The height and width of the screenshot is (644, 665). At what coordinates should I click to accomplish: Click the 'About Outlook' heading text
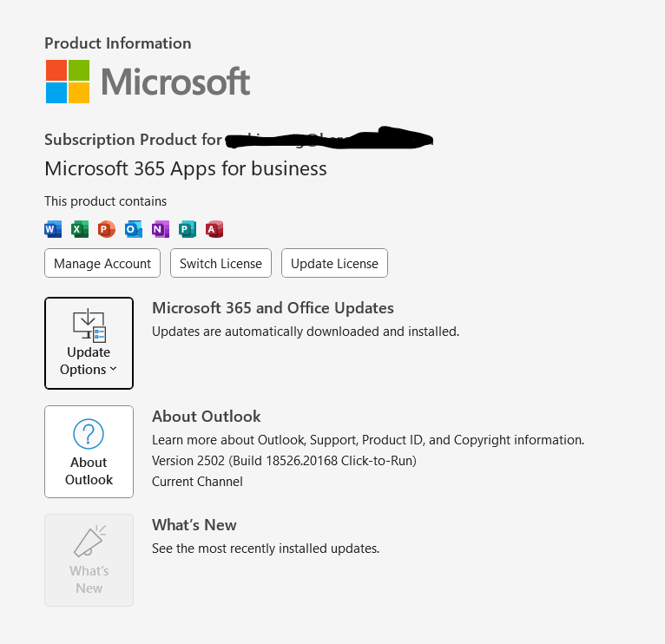coord(206,417)
